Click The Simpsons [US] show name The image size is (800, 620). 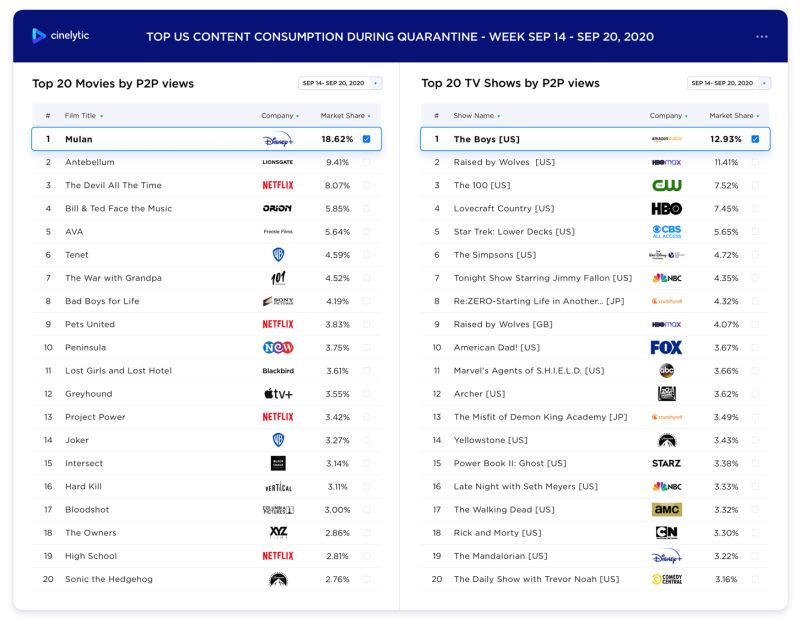[x=495, y=255]
